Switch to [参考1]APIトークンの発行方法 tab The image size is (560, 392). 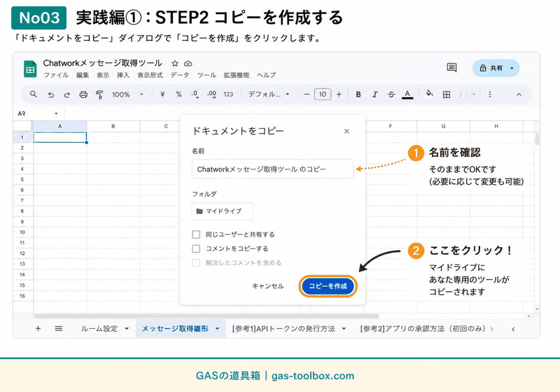coord(283,329)
